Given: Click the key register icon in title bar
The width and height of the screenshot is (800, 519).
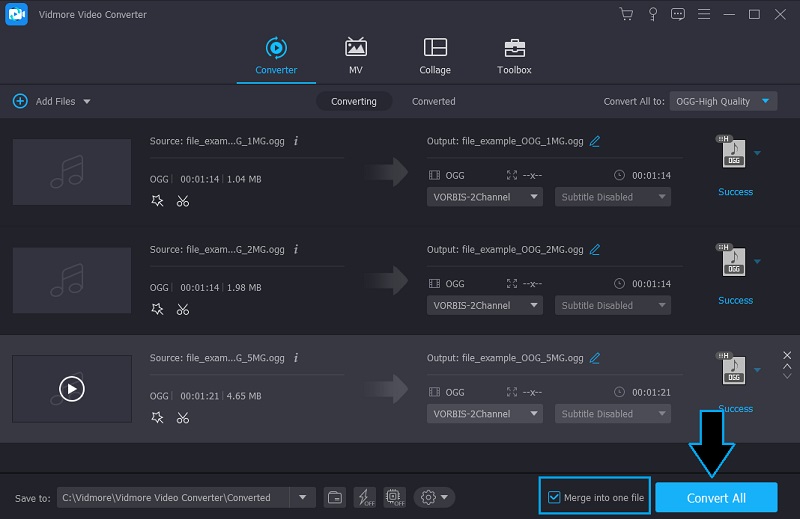Looking at the screenshot, I should pos(652,14).
